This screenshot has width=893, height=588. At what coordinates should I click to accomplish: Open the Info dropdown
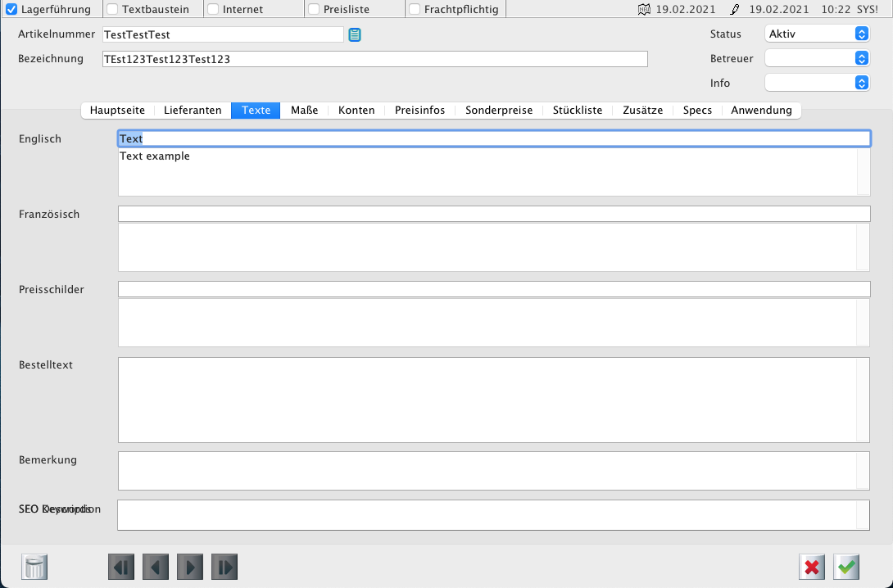pos(817,83)
